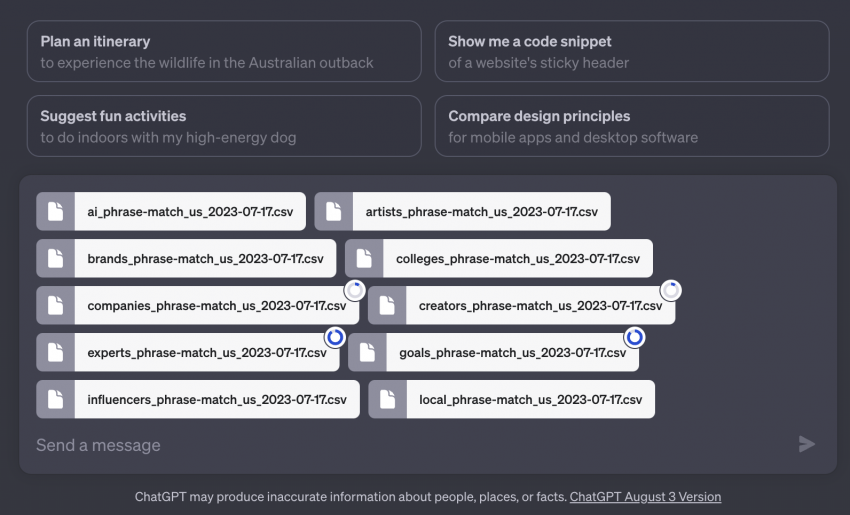Click file icon of experts_phrase-match csv
The height and width of the screenshot is (515, 850).
(x=56, y=352)
